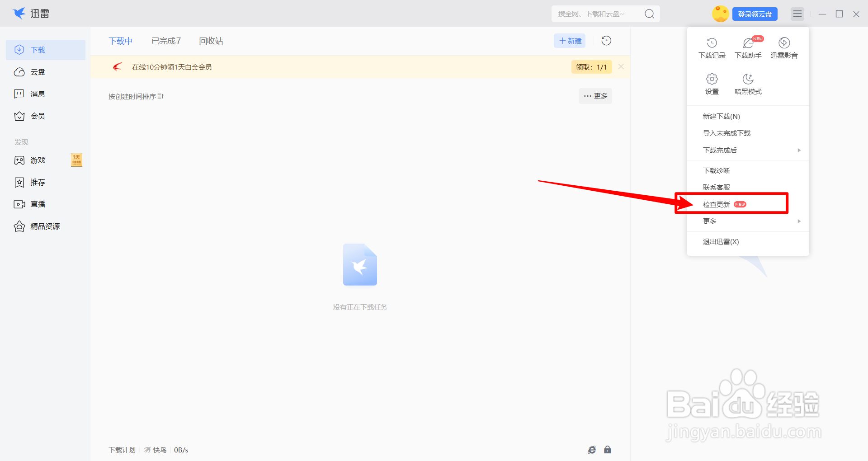Switch to the 回收站 tab

click(x=211, y=41)
